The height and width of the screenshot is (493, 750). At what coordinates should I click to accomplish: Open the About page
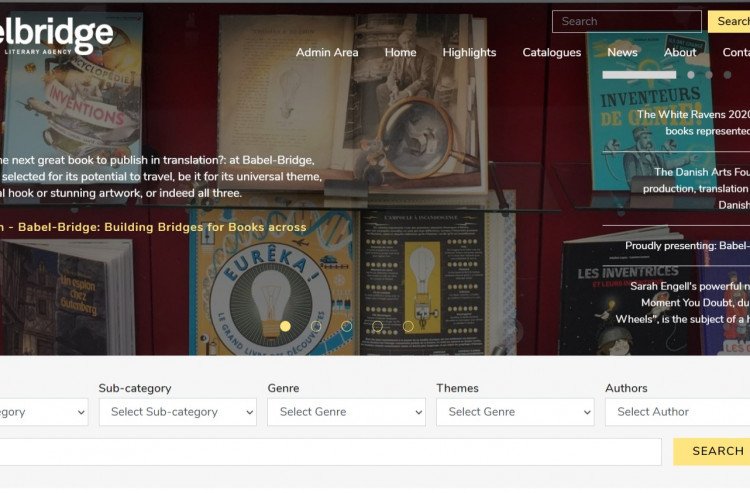[680, 53]
